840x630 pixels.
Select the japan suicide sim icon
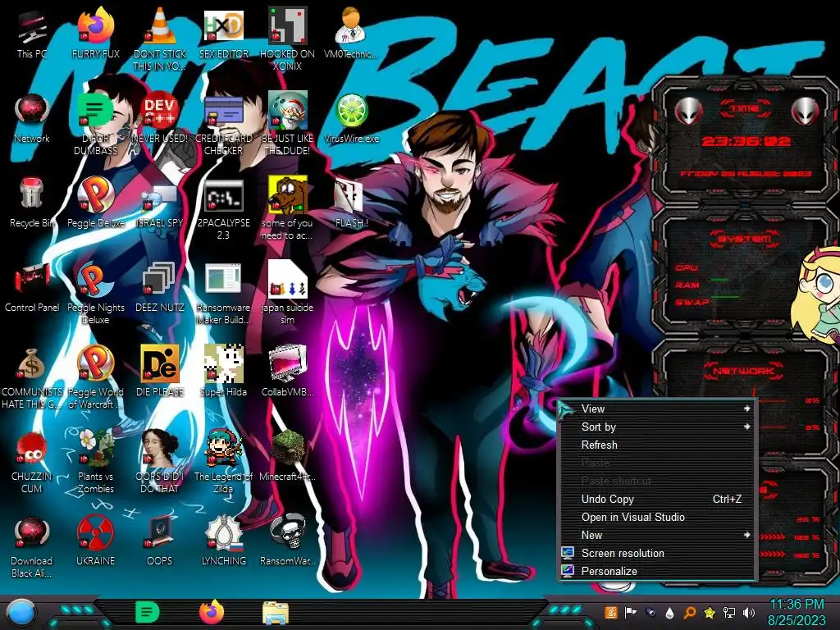point(287,293)
